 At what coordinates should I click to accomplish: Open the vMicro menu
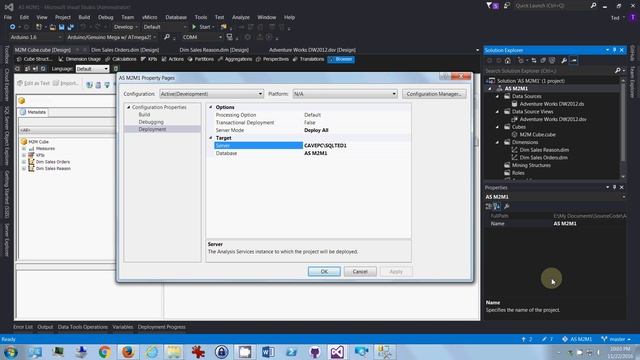click(x=149, y=17)
